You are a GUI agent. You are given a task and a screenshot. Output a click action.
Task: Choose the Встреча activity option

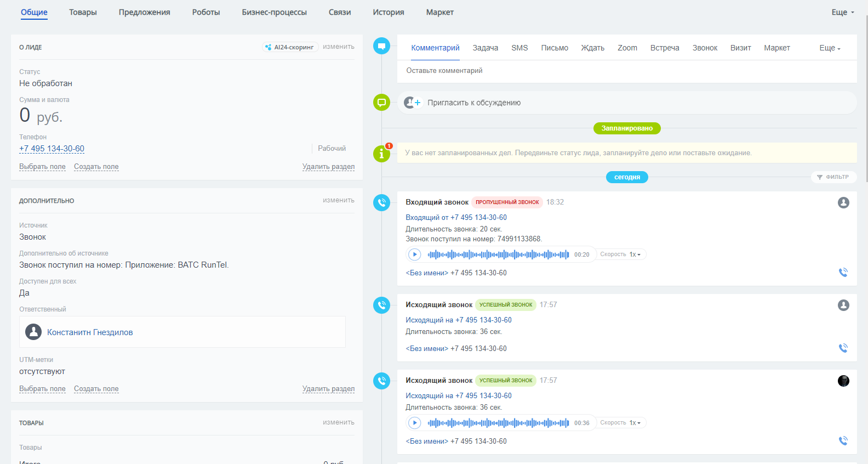point(665,48)
